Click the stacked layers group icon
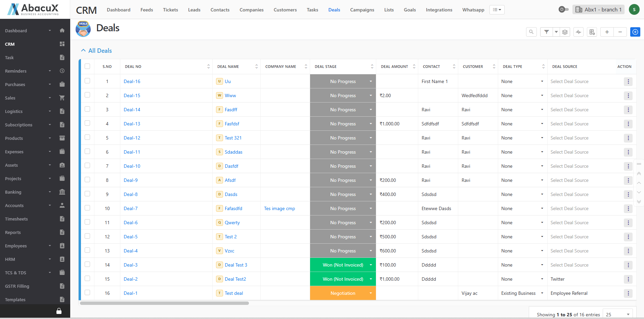 [565, 32]
